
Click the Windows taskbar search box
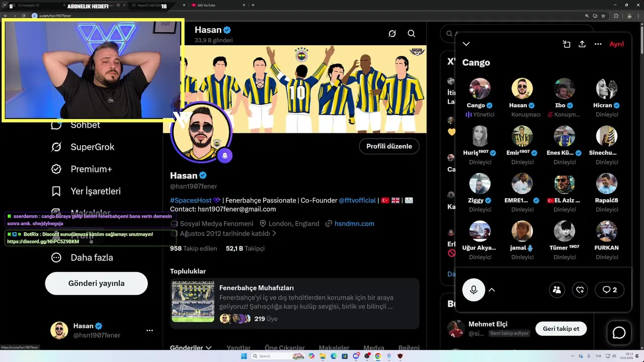(x=279, y=356)
